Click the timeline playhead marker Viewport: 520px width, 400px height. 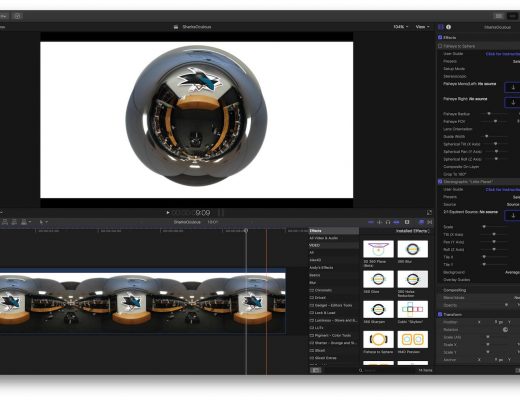[246, 231]
